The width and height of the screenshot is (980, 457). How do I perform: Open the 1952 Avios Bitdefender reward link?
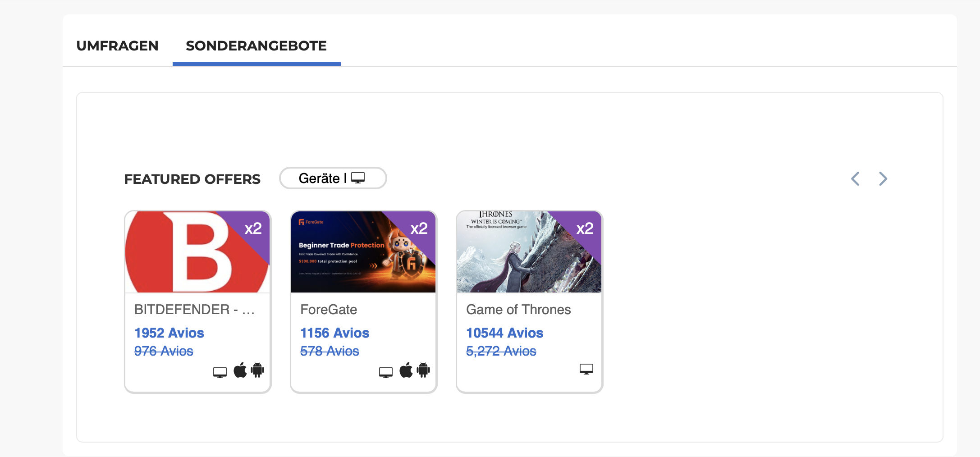169,333
